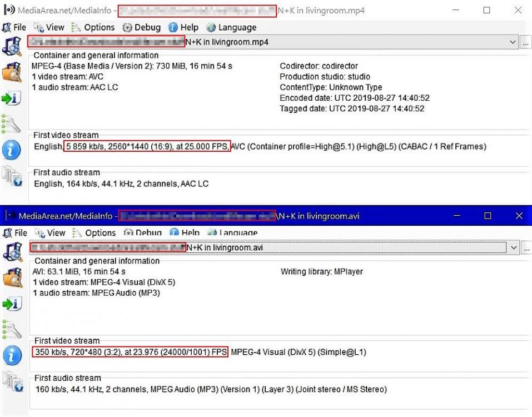Click the open folder icon in the MP4 window sidebar

tap(12, 73)
